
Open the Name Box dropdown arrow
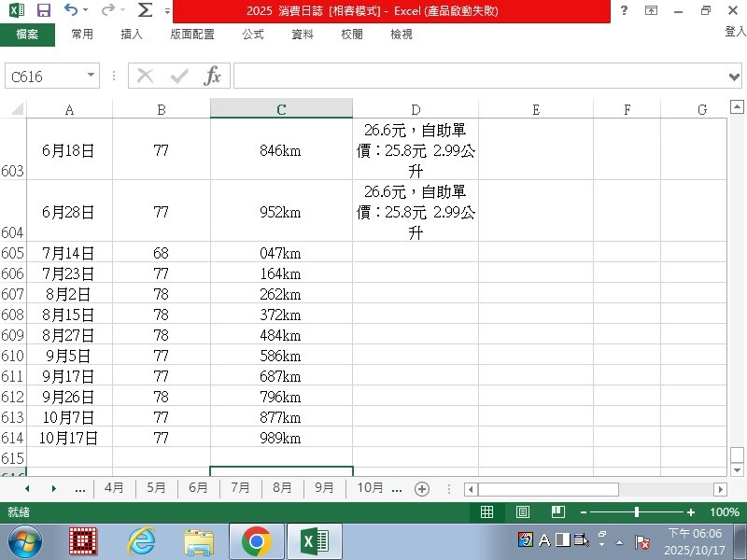tap(91, 76)
